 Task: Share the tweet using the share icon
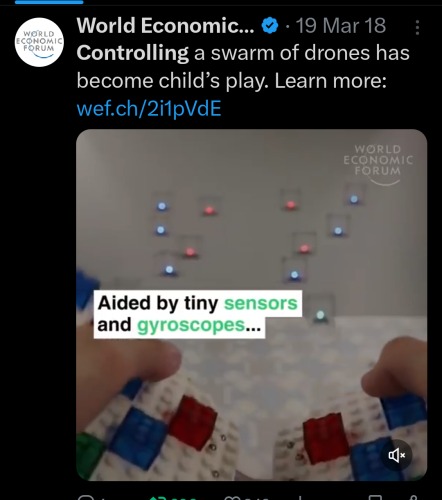pos(413,498)
